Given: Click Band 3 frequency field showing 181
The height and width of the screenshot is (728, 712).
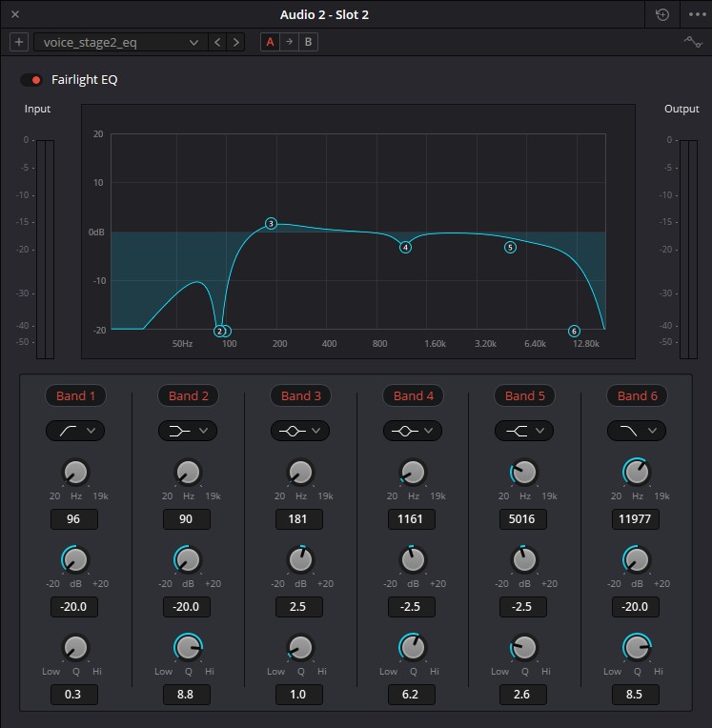Looking at the screenshot, I should point(299,519).
